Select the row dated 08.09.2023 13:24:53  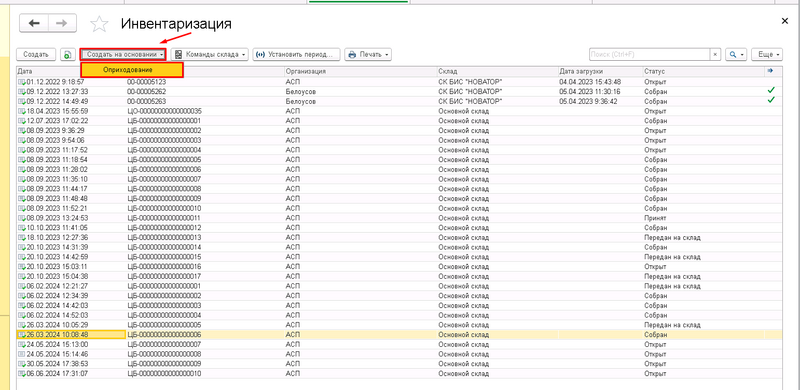point(399,218)
